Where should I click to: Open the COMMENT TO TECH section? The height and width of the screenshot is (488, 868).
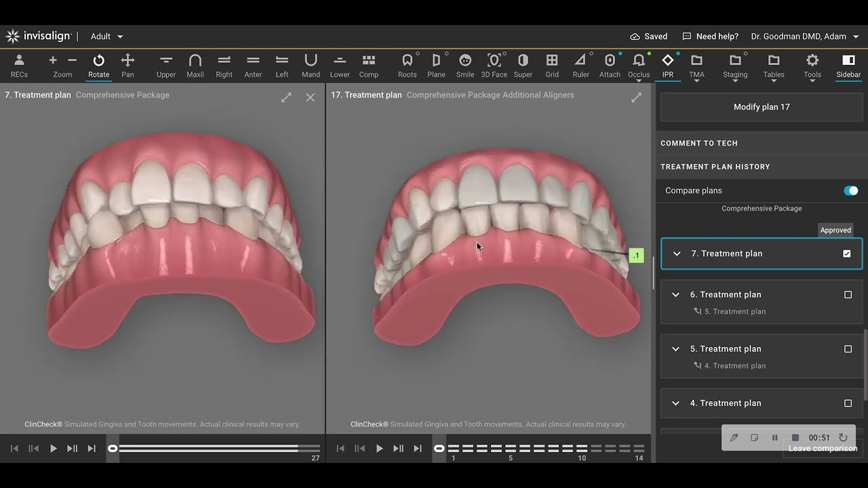click(762, 143)
